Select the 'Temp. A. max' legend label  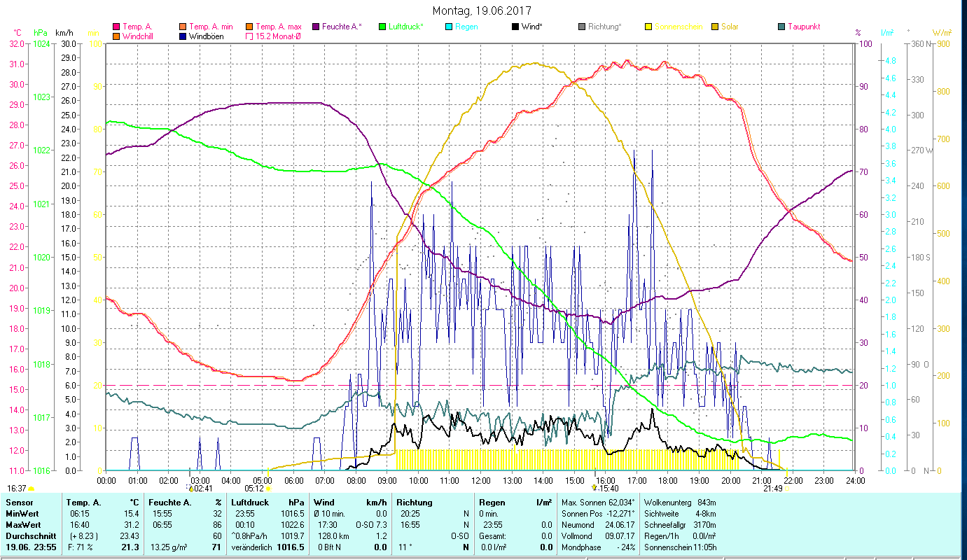[x=278, y=27]
